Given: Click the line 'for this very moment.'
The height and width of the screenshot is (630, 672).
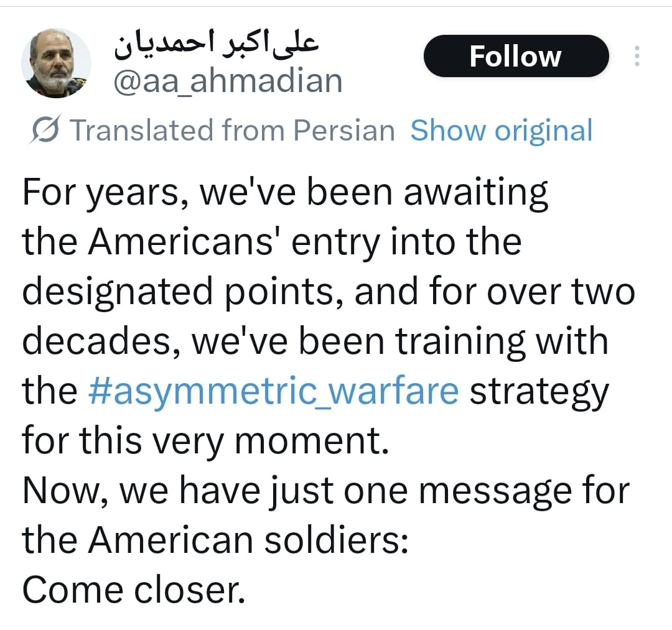Looking at the screenshot, I should tap(205, 440).
